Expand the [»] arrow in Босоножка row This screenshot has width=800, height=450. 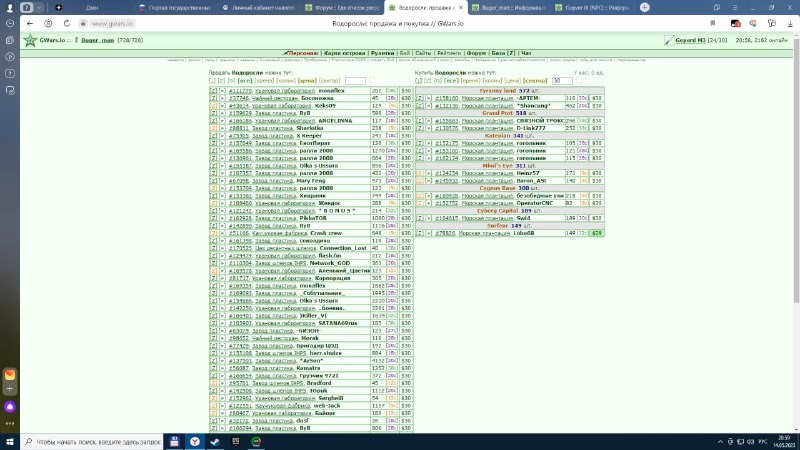tap(222, 98)
